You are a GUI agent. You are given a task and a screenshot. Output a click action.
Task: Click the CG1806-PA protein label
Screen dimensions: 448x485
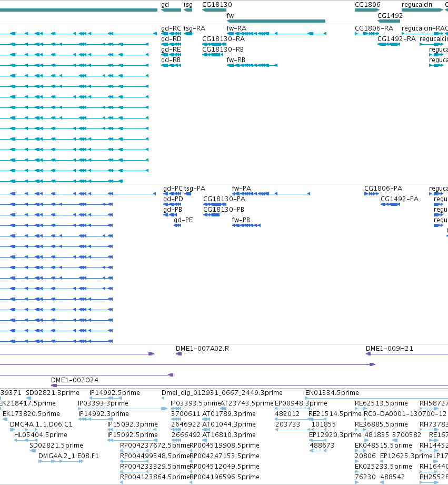pos(383,189)
